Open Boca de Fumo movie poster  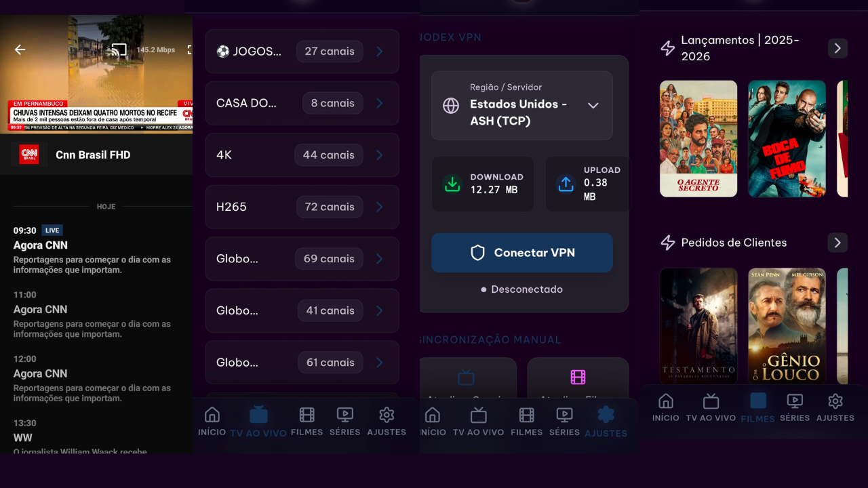tap(787, 139)
